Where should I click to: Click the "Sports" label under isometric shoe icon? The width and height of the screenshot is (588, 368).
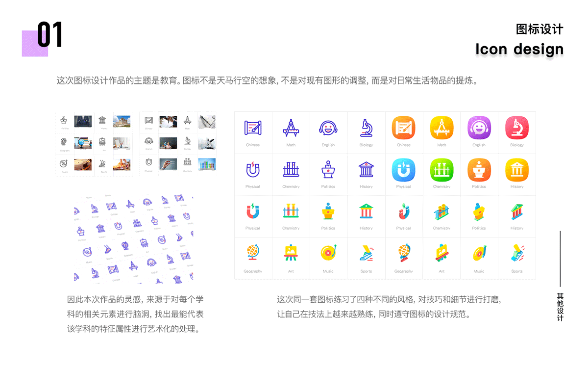(x=517, y=271)
